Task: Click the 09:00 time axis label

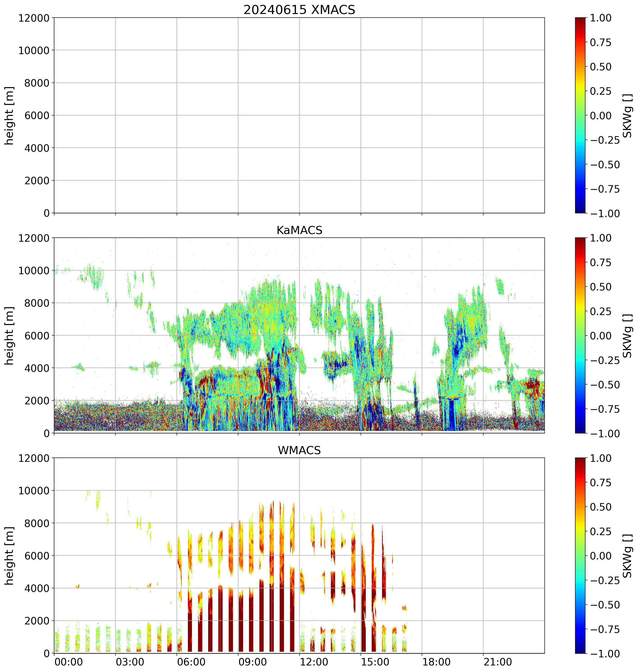Action: pos(252,662)
